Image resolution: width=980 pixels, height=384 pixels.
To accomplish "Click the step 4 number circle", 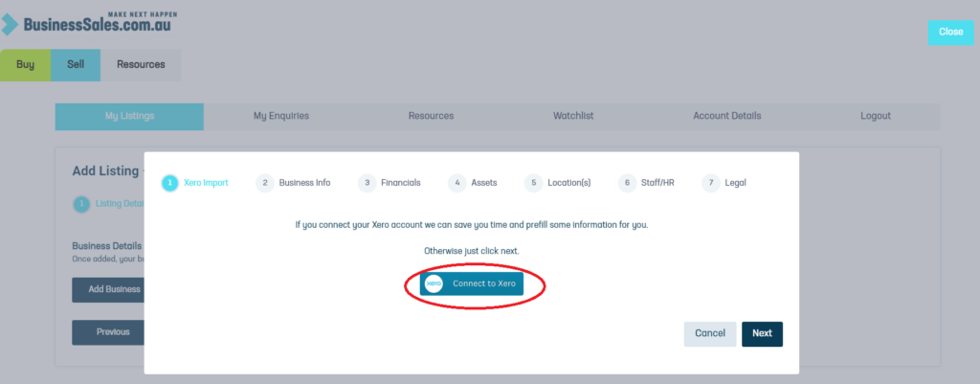I will 457,183.
